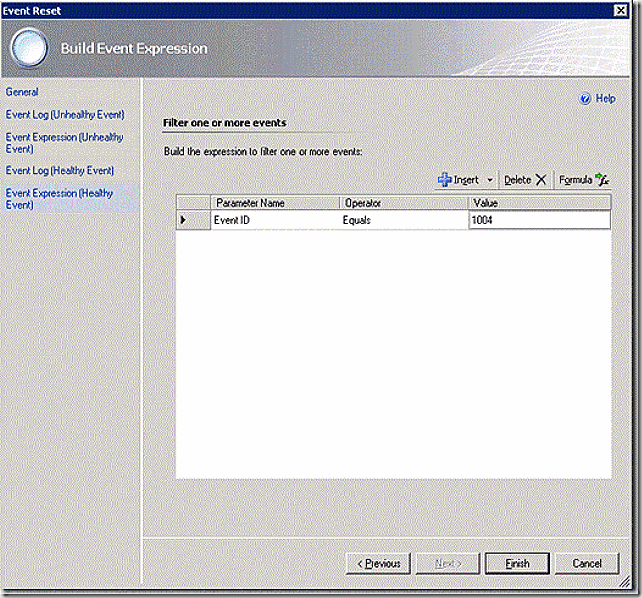Open Event Log (Unhealthy Event) page

coord(65,115)
